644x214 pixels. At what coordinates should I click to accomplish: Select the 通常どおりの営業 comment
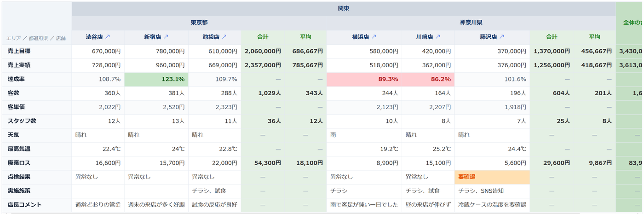click(x=98, y=205)
